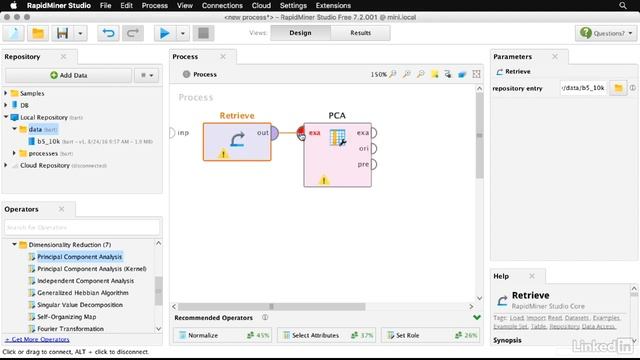Click PCA exa output port
640x360 pixels.
coord(373,133)
